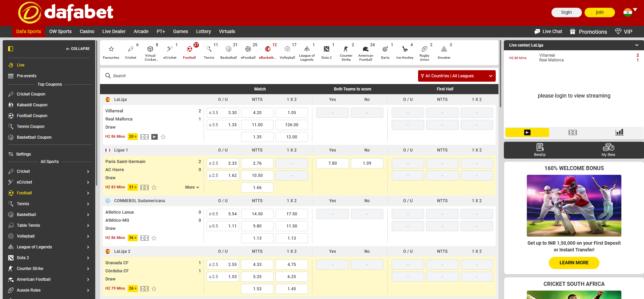Switch to the Casino tab
The image size is (644, 299).
(x=87, y=31)
